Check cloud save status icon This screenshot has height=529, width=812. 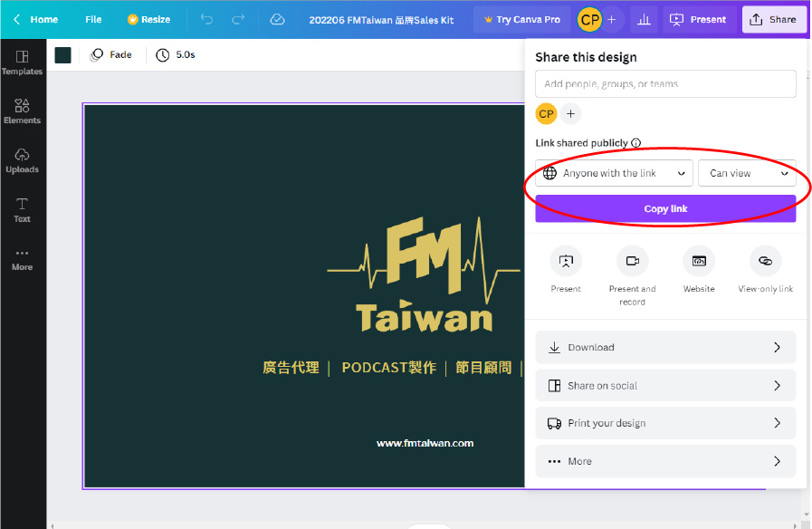(278, 20)
